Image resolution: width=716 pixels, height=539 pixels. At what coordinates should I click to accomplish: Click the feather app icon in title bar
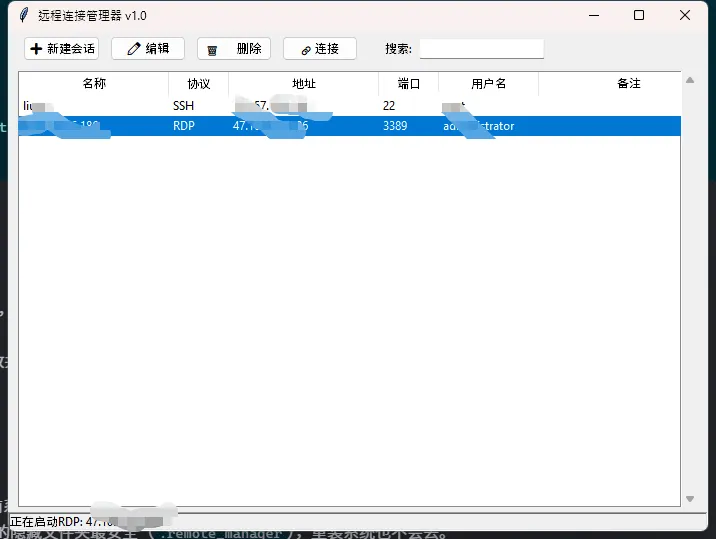pos(24,15)
